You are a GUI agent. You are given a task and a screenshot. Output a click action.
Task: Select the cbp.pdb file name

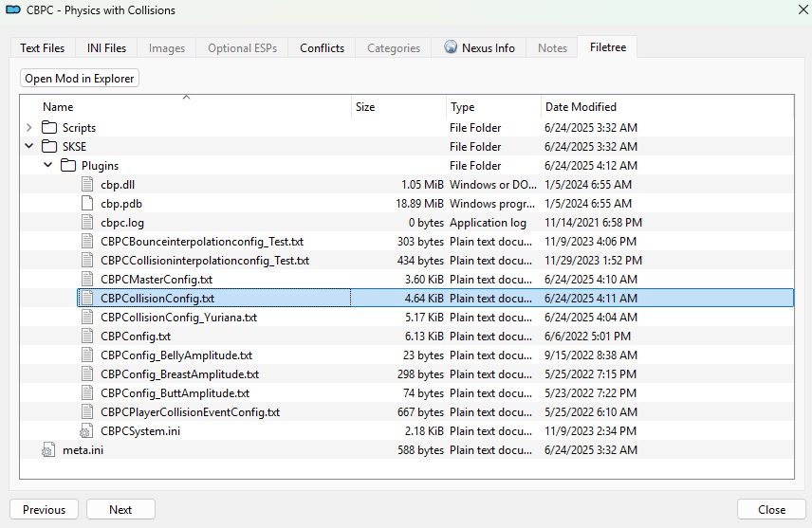[x=121, y=204]
